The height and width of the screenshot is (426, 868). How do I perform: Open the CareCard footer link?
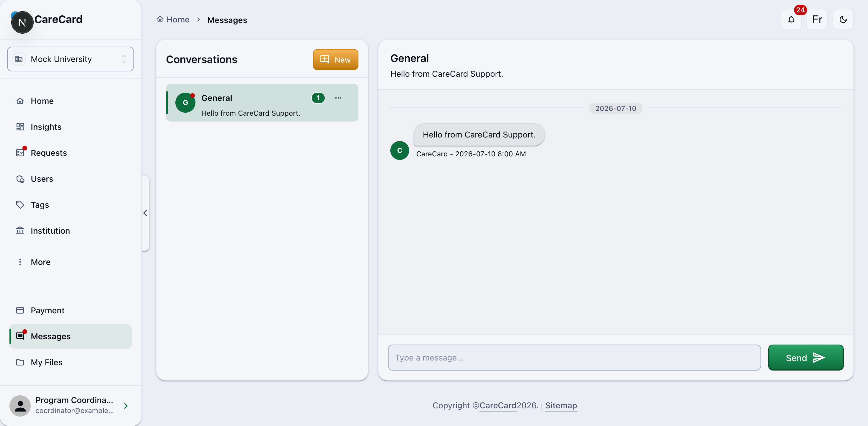[x=498, y=405]
